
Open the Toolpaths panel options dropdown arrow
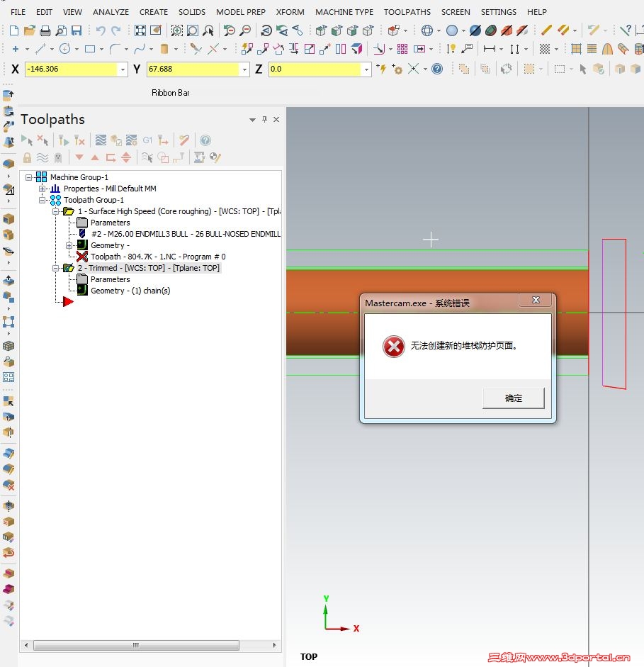pyautogui.click(x=252, y=120)
